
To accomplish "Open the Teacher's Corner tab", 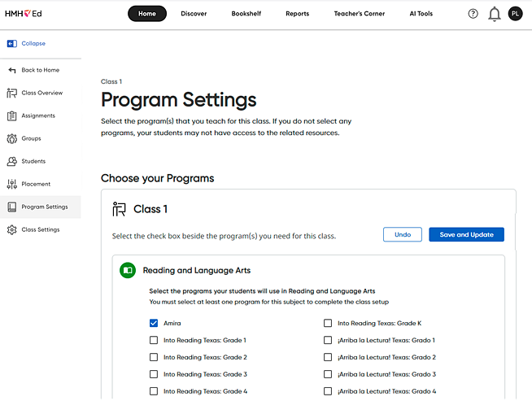I will click(x=360, y=14).
